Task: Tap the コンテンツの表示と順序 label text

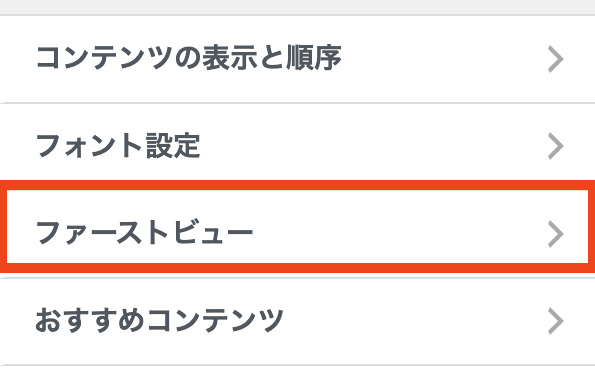Action: 189,58
